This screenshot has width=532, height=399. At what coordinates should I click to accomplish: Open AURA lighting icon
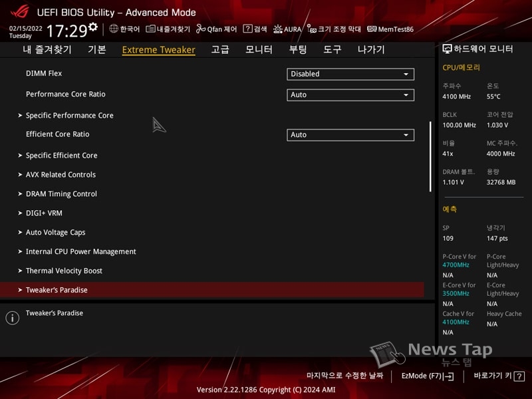(x=278, y=29)
